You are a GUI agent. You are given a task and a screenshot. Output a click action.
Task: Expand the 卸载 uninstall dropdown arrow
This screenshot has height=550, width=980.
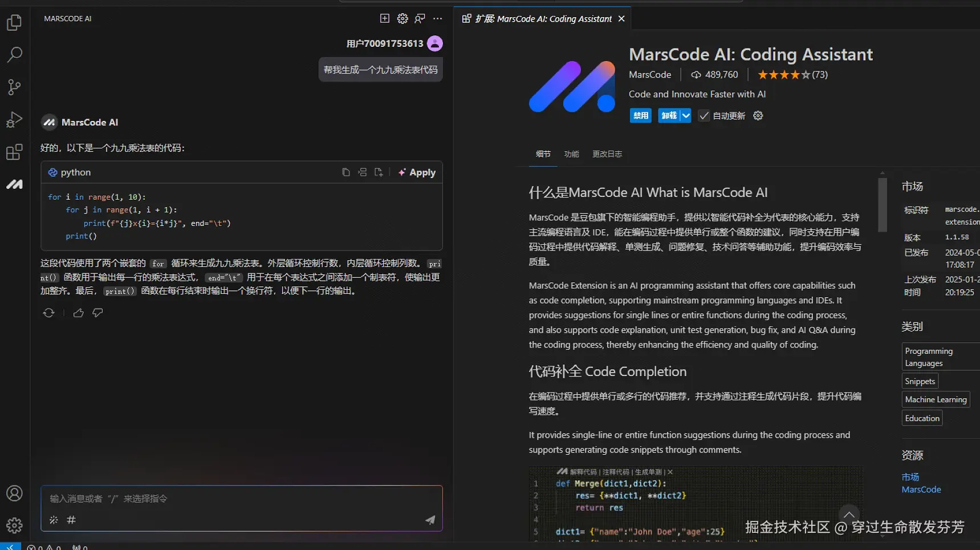coord(686,116)
